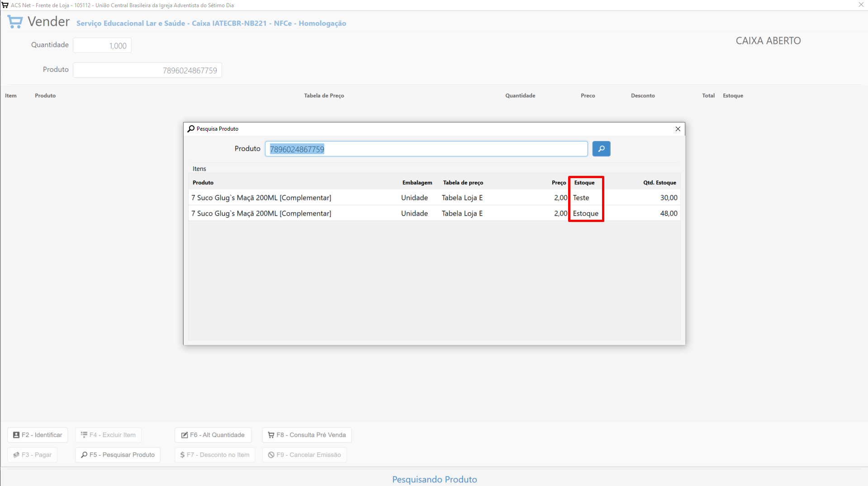
Task: Click the 48,00 stock quantity cell
Action: click(x=669, y=213)
